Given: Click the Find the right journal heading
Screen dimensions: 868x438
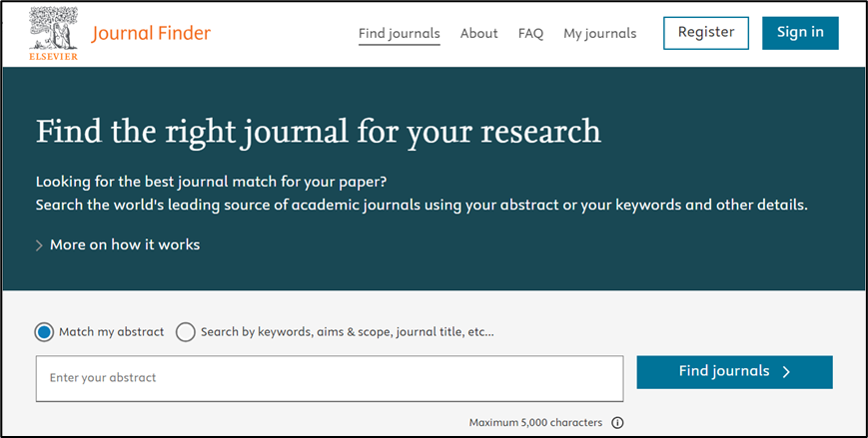Looking at the screenshot, I should tap(319, 132).
